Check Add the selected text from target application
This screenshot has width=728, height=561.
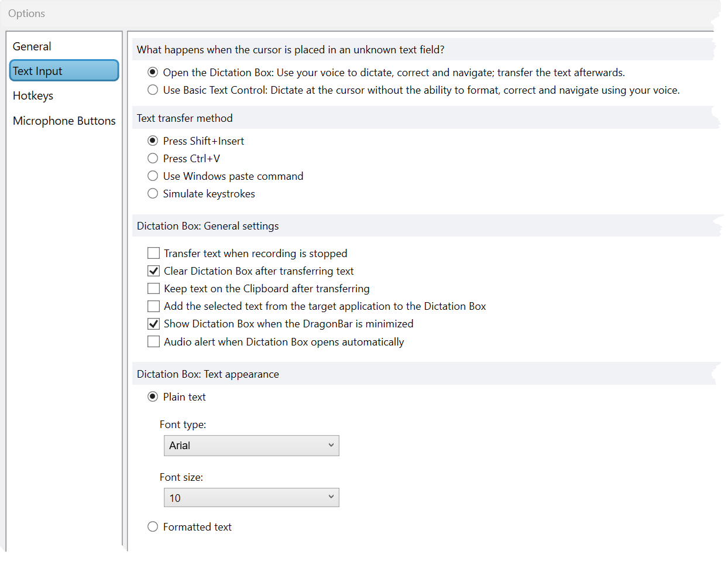(x=154, y=306)
